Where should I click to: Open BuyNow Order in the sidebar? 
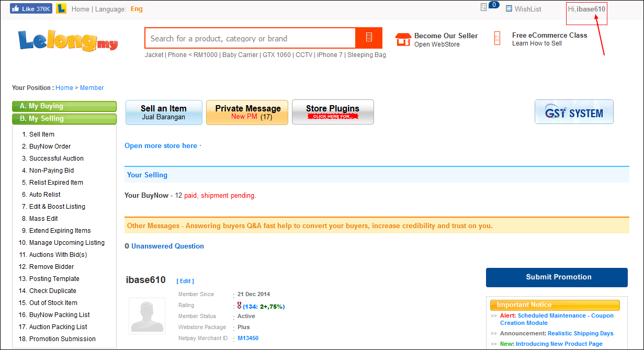[x=50, y=146]
